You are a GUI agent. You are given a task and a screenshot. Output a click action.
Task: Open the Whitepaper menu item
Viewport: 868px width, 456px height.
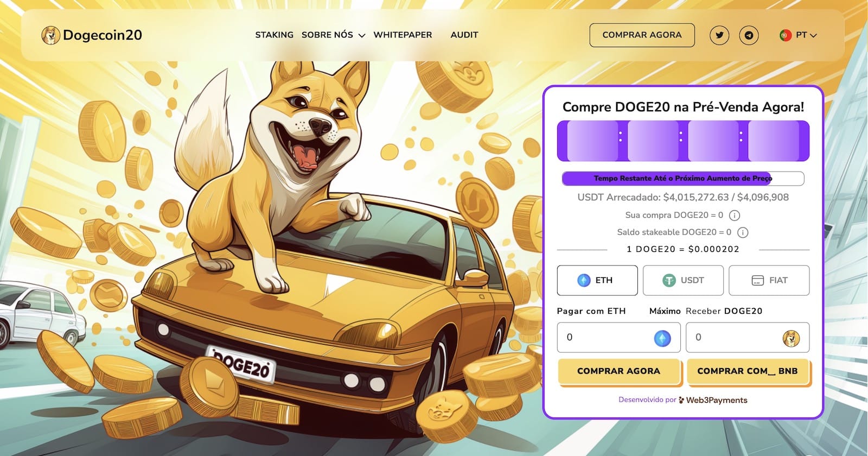point(403,35)
